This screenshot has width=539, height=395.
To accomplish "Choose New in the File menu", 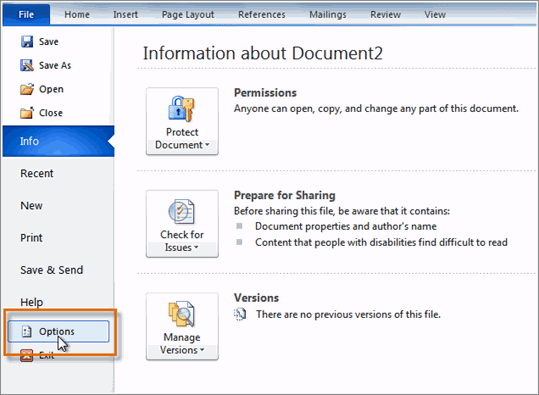I will coord(31,206).
